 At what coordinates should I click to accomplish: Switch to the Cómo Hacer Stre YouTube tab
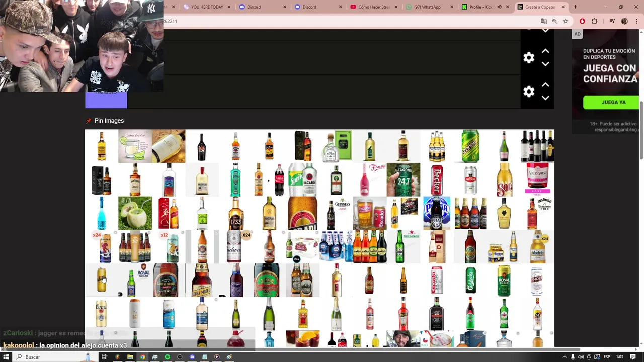tap(373, 7)
